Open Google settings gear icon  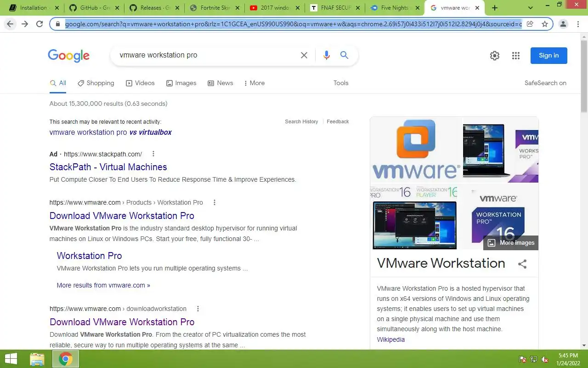point(495,56)
